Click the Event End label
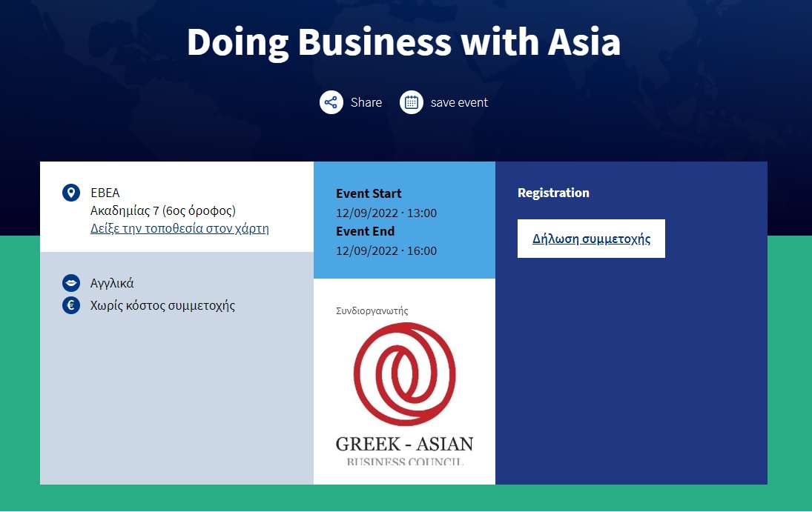Viewport: 812px width, 512px height. tap(365, 231)
